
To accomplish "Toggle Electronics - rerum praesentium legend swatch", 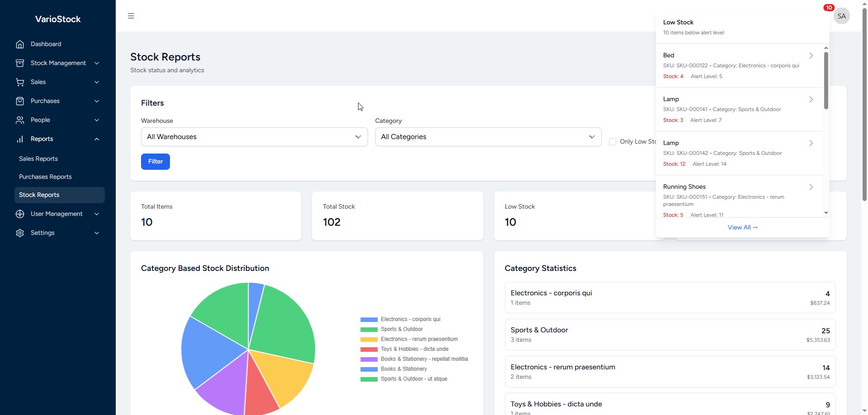I will click(x=369, y=340).
